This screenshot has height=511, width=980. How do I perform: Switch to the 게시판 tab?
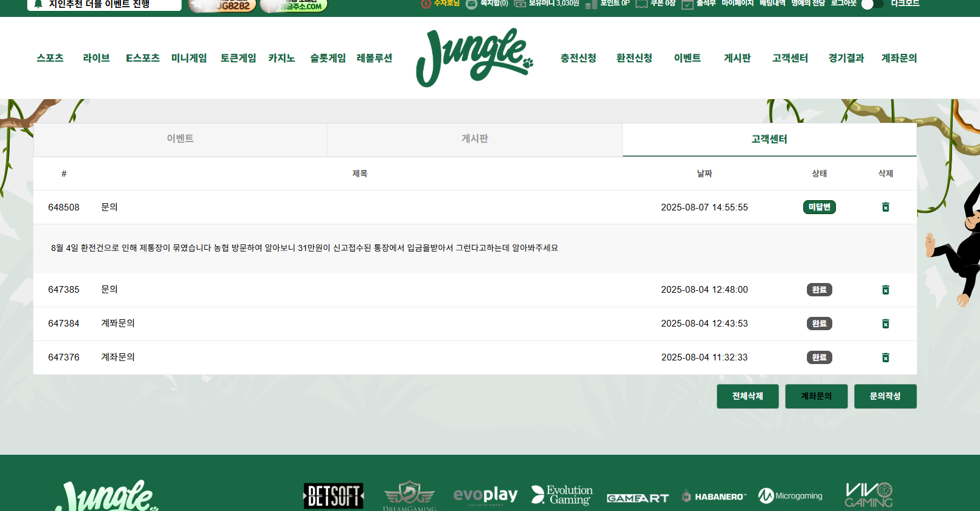(475, 139)
